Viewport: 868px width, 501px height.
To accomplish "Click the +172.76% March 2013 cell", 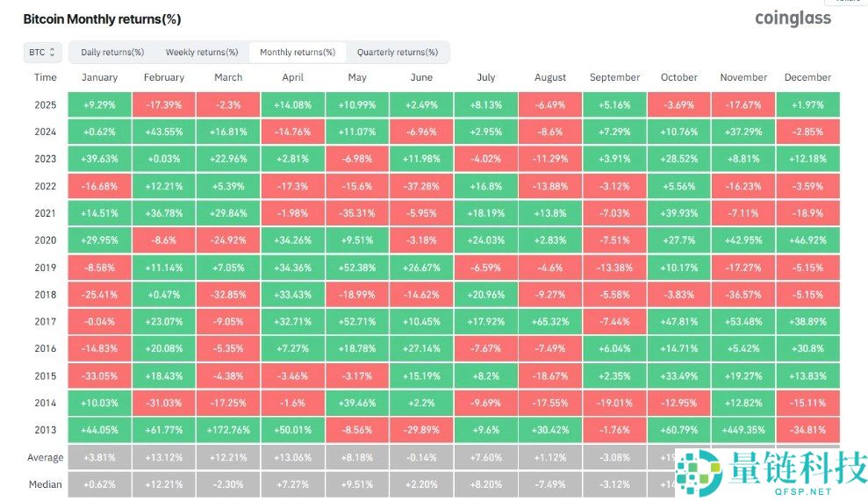I will pos(228,430).
